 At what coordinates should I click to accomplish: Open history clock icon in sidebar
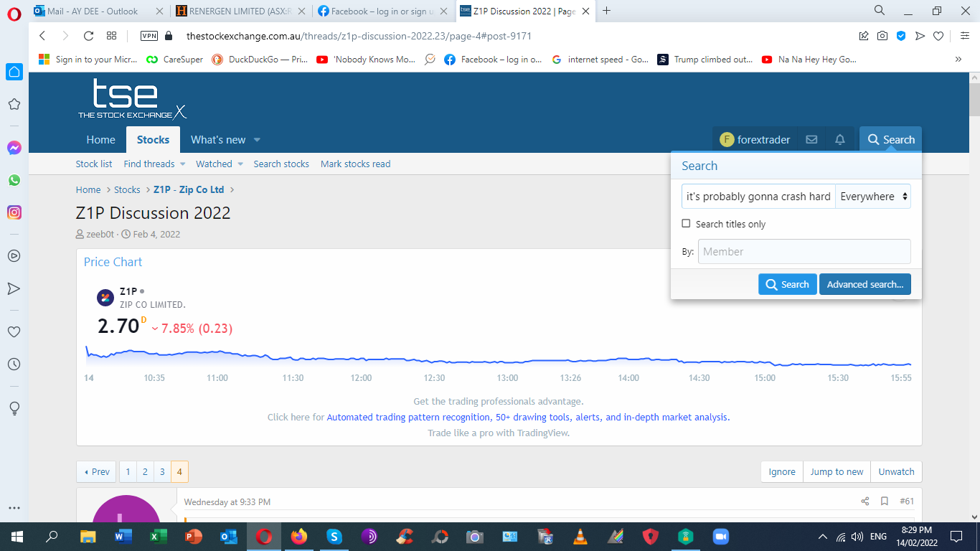click(x=14, y=364)
